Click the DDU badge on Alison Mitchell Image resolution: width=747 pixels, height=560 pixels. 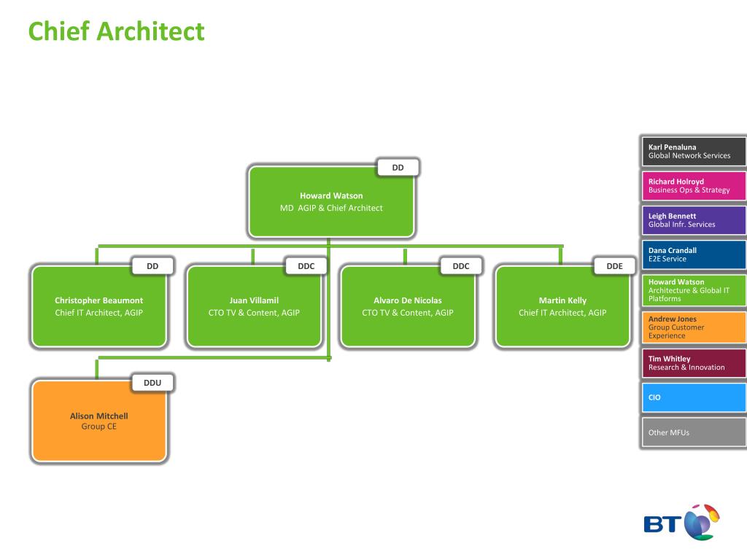[152, 383]
